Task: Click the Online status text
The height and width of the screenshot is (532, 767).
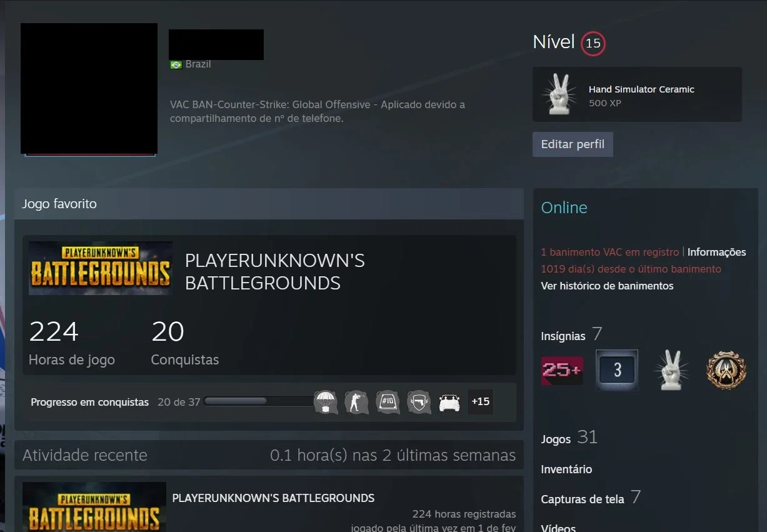Action: point(564,208)
